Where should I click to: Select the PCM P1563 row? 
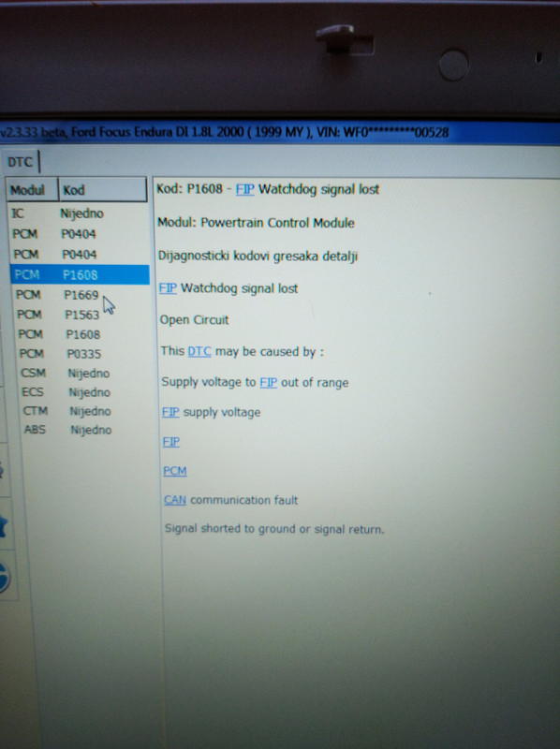point(81,315)
